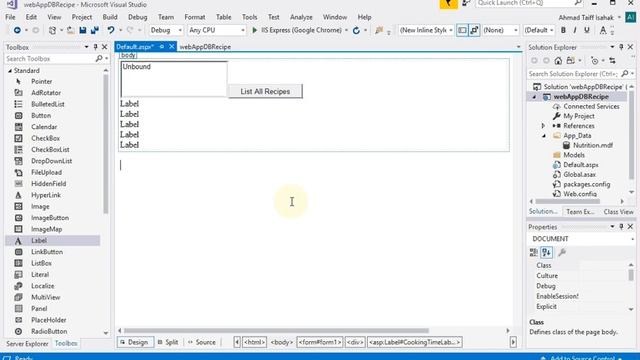This screenshot has height=360, width=640.
Task: Open the Build menu
Action: (x=110, y=17)
